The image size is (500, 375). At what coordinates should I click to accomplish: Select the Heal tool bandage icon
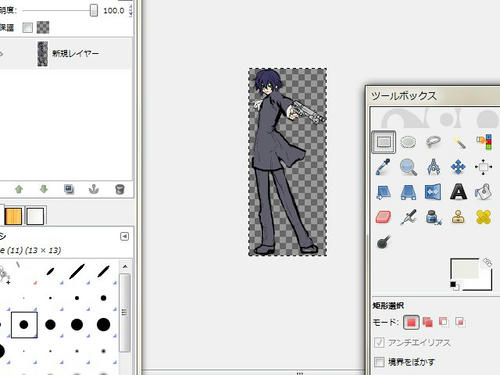click(483, 217)
